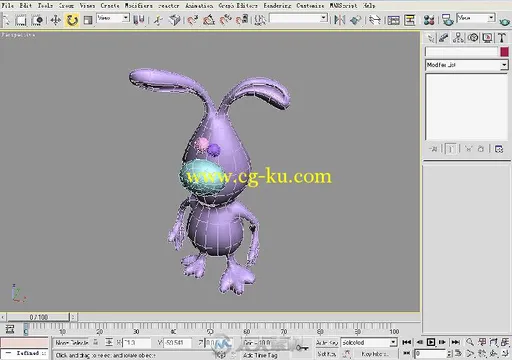The image size is (512, 360).
Task: Open the Material Editor spheres icon
Action: [429, 20]
